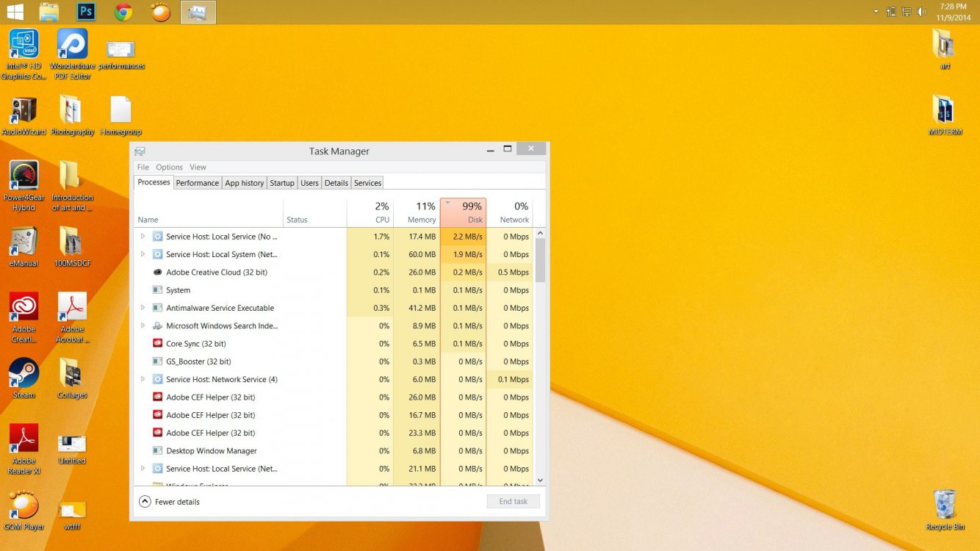Open the Windows Start button
Viewport: 980px width, 551px height.
click(14, 12)
